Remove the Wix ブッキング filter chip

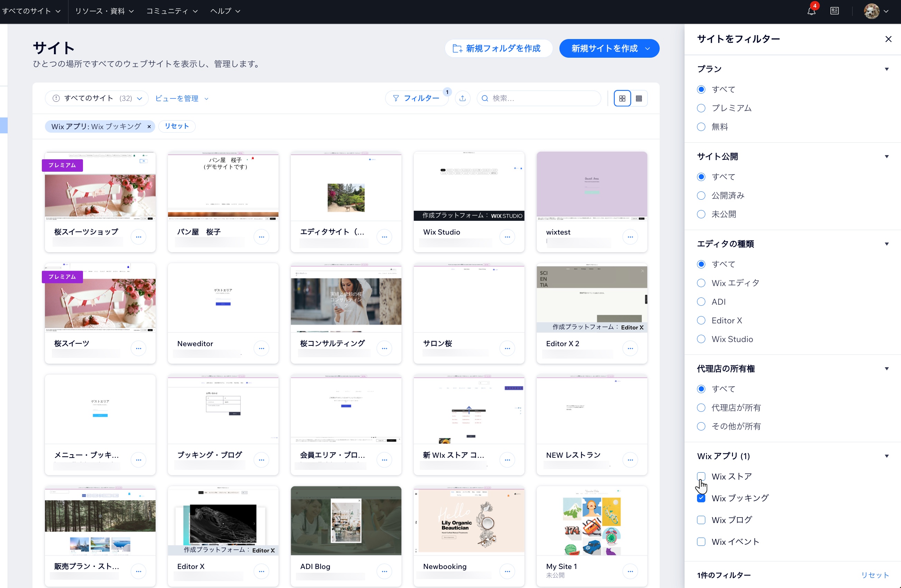[149, 126]
